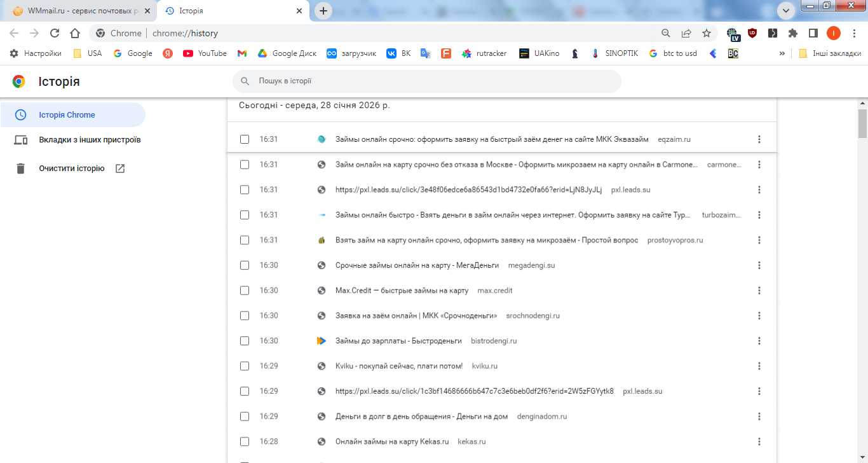Open the YouTube bookmark
Screen dimensions: 868x463
pyautogui.click(x=205, y=53)
